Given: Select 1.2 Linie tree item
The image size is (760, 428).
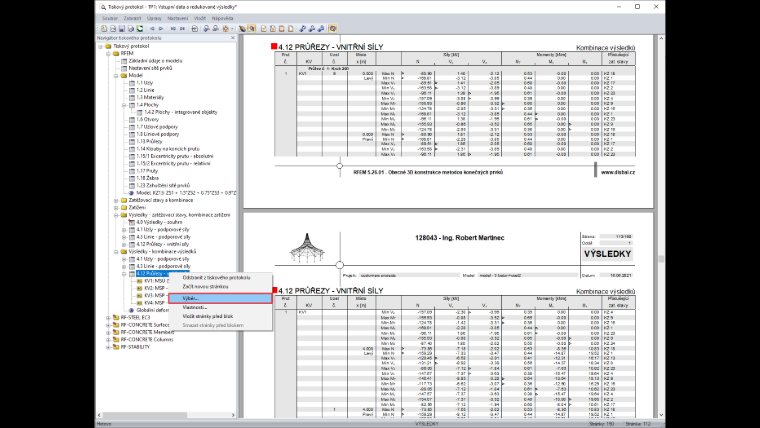Looking at the screenshot, I should click(145, 90).
